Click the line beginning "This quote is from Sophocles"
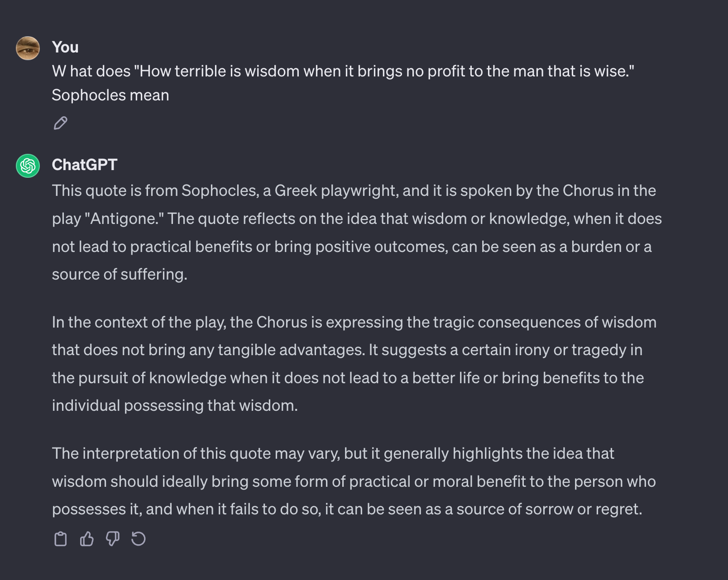 click(354, 190)
